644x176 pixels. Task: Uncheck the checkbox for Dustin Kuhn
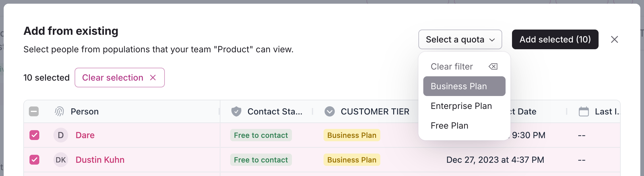(34, 160)
